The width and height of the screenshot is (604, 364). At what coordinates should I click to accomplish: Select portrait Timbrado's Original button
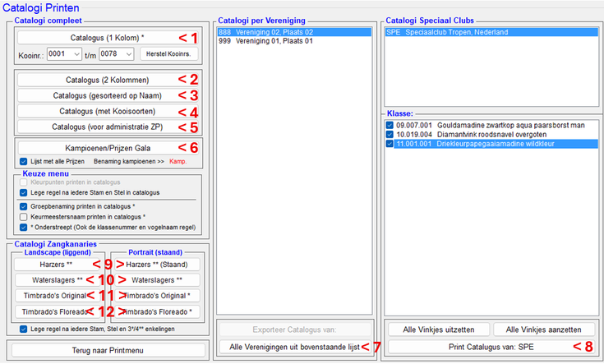(159, 296)
